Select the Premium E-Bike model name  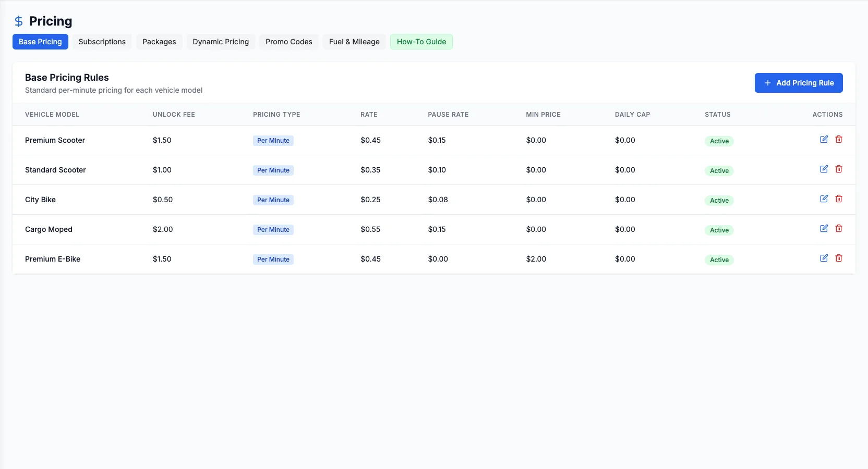click(53, 259)
